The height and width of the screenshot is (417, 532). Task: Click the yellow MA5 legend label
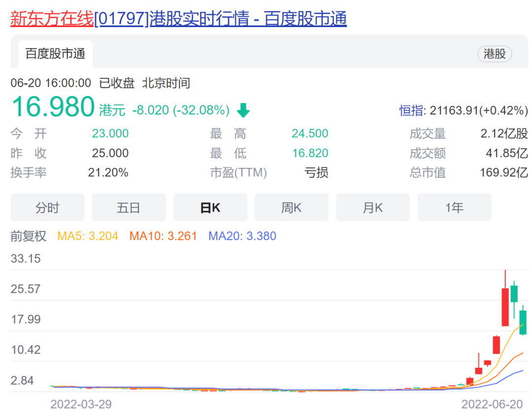tap(88, 236)
